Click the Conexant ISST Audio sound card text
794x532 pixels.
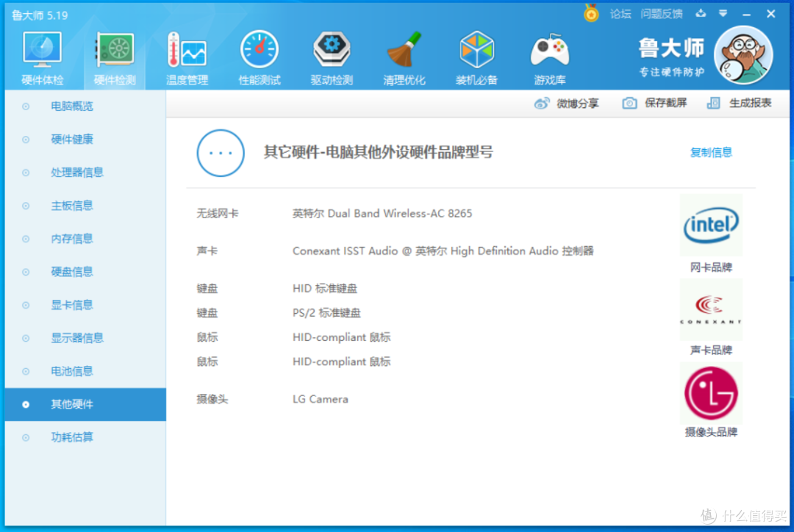tap(443, 251)
